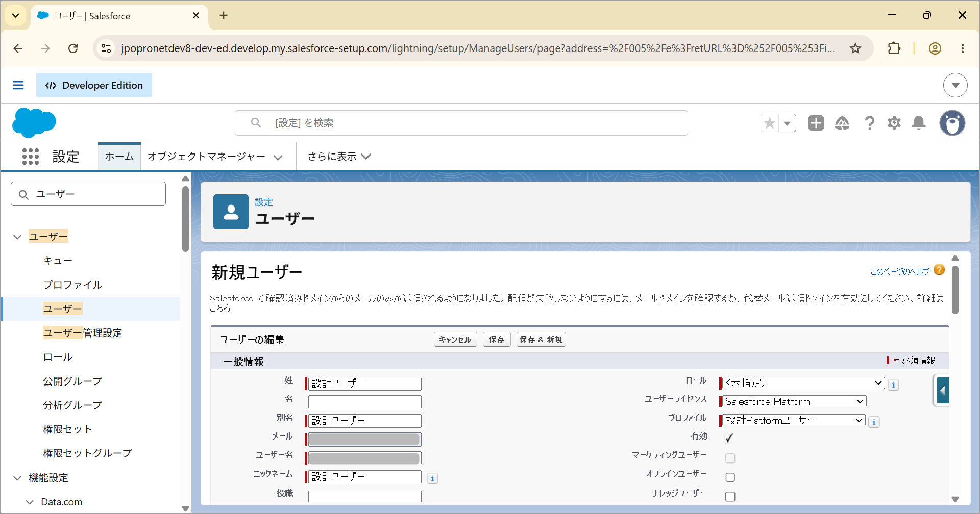Open a new browser tab

pyautogui.click(x=224, y=16)
